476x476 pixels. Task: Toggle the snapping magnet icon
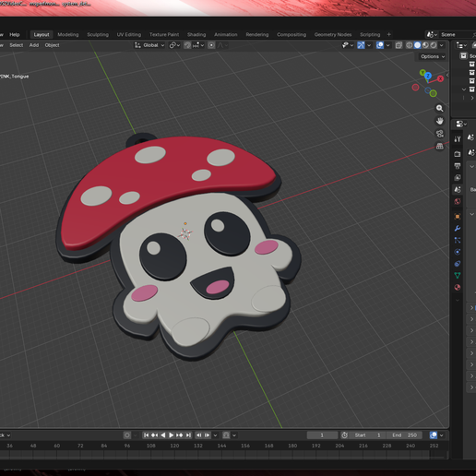187,45
